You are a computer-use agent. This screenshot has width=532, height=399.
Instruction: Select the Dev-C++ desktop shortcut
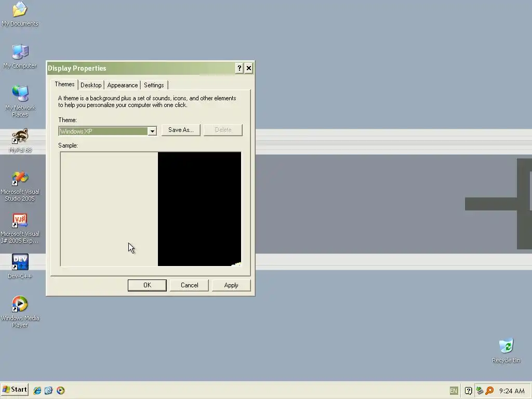pos(20,267)
